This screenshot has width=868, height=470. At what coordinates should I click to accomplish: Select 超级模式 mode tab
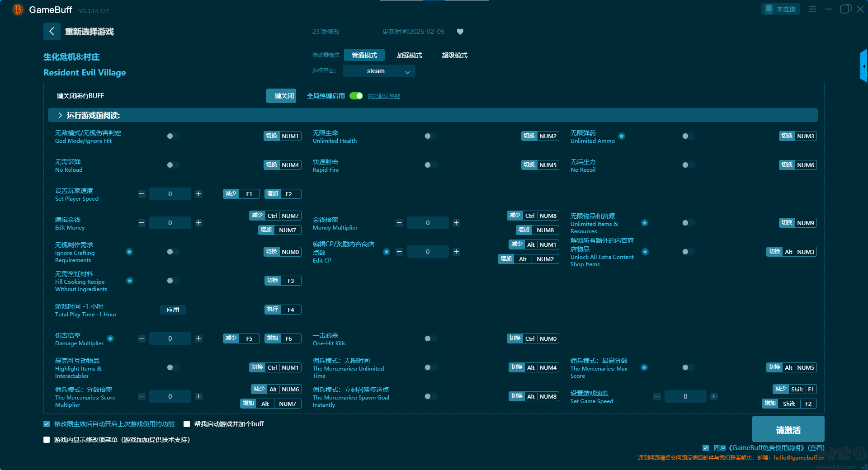point(454,55)
